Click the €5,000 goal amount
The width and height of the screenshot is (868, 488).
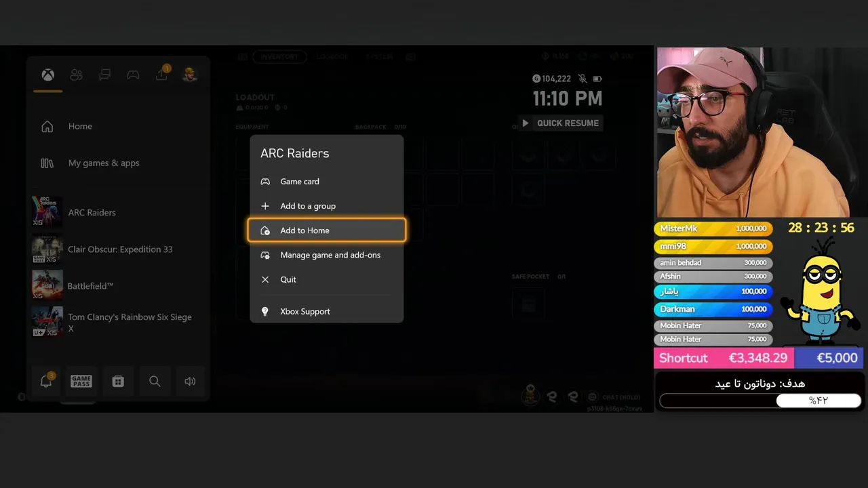click(x=837, y=358)
